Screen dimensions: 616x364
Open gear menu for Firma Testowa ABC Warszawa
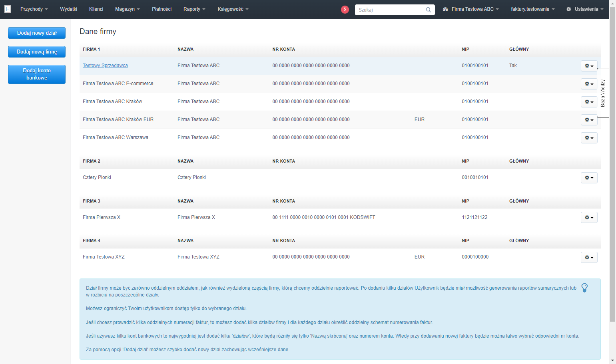click(x=589, y=138)
